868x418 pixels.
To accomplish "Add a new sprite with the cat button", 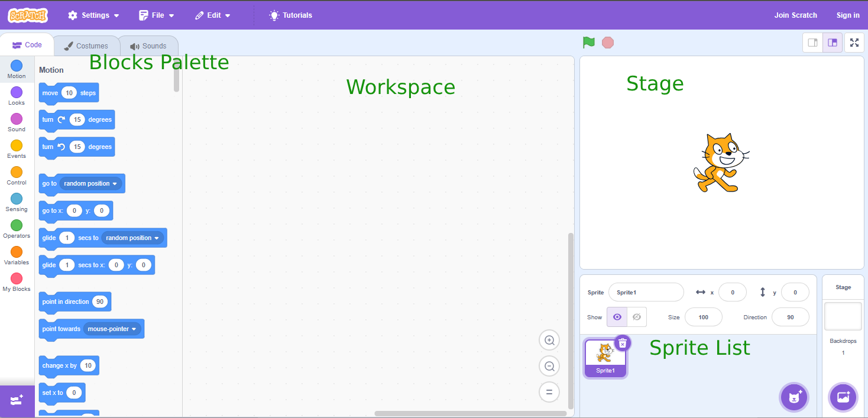I will coord(793,397).
